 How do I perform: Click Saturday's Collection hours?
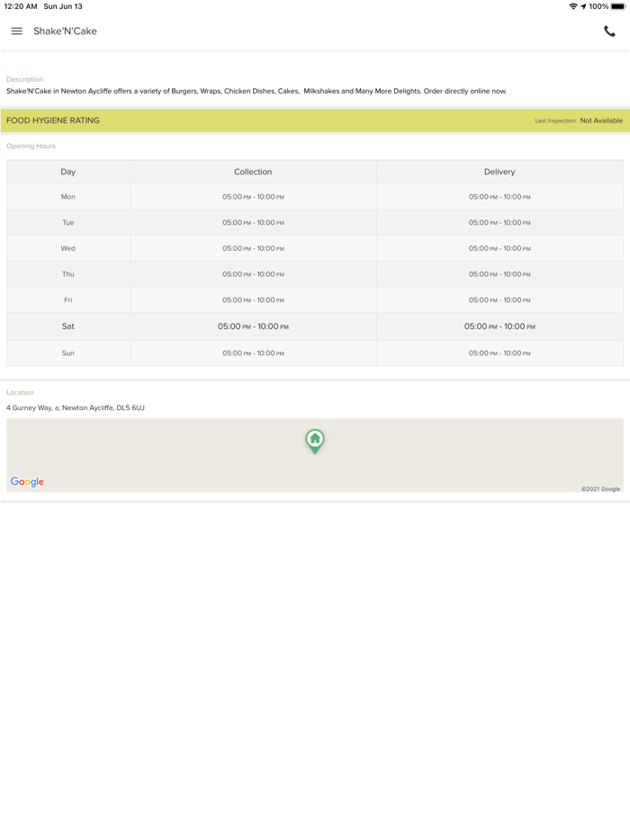253,326
